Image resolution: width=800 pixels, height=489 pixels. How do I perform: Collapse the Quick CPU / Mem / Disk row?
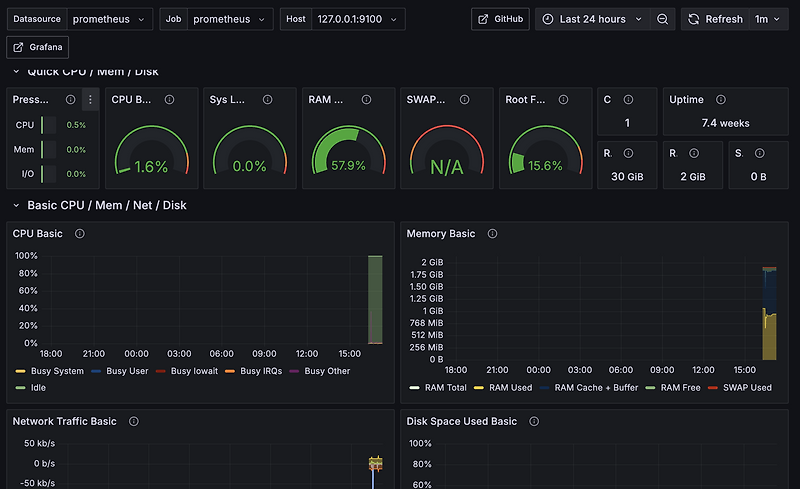(16, 71)
